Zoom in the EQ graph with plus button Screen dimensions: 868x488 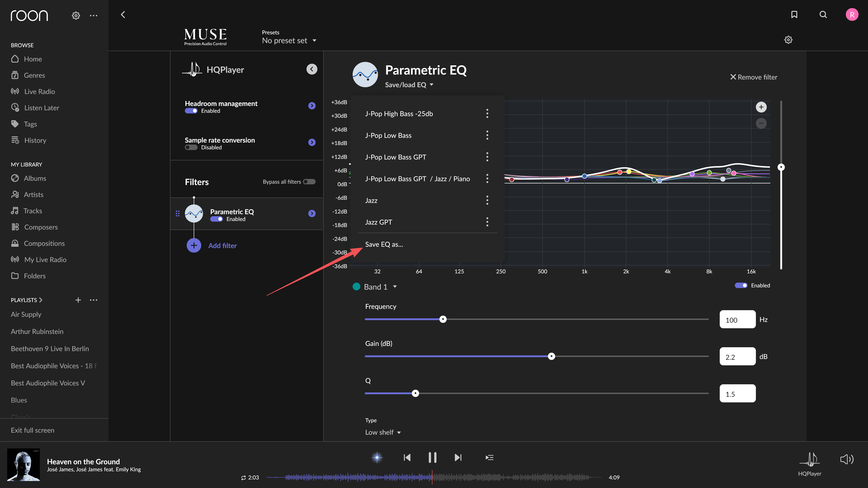pyautogui.click(x=761, y=107)
